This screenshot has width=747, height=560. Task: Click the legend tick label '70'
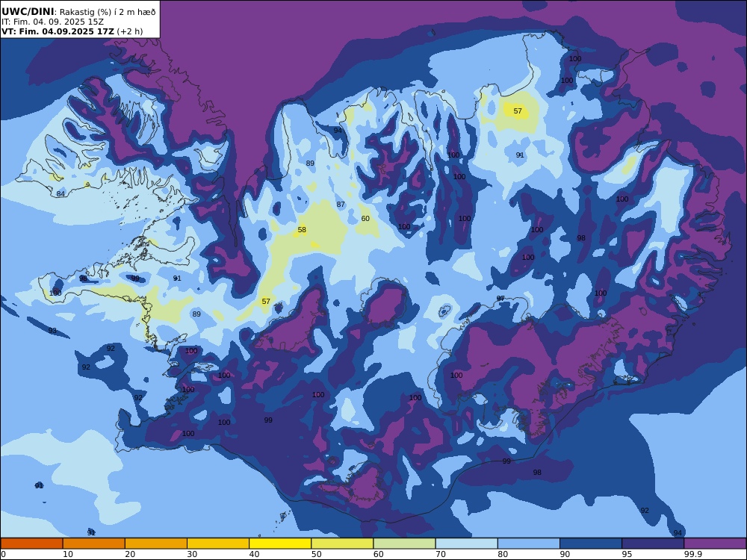tap(441, 554)
